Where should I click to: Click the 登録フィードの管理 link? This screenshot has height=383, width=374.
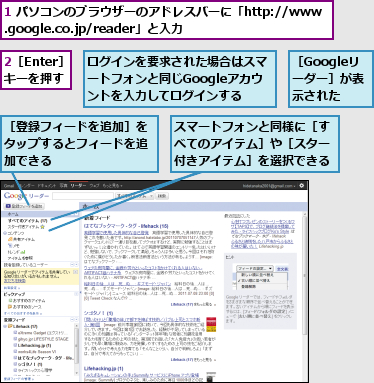19,379
